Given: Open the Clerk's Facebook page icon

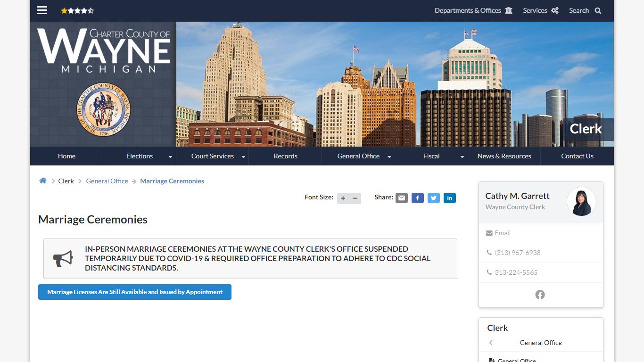Looking at the screenshot, I should click(540, 295).
